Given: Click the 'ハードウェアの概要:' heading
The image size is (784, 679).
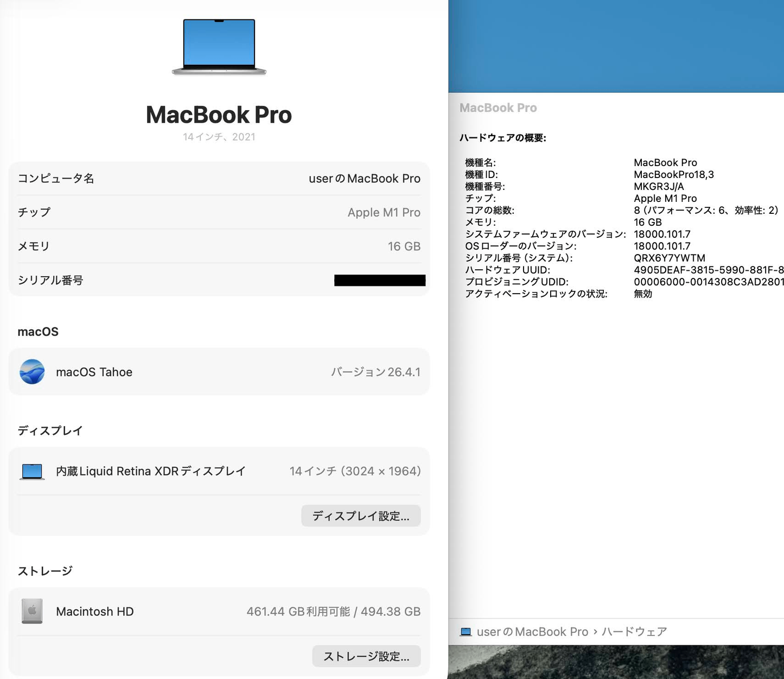Looking at the screenshot, I should 503,138.
